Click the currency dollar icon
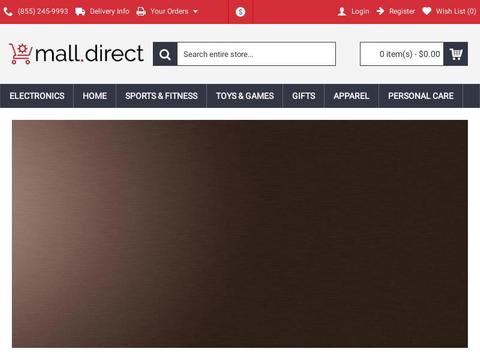Viewport: 480px width, 360px height. 240,12
